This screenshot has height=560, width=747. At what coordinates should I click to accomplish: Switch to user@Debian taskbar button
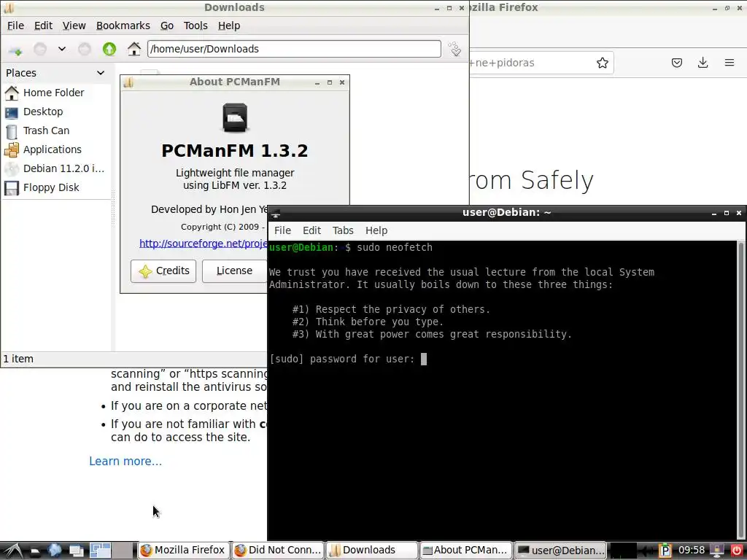560,550
